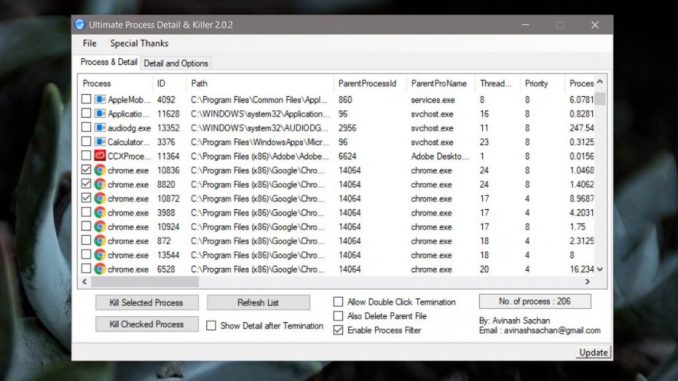Switch to the Detail and Options tab
678x381 pixels.
[176, 63]
